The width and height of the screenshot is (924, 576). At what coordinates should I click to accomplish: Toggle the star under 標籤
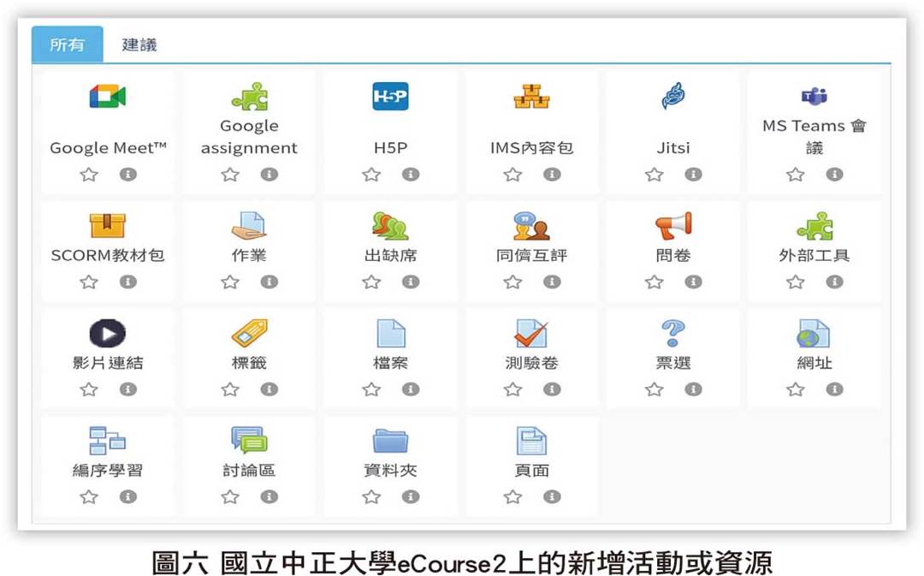coord(230,389)
